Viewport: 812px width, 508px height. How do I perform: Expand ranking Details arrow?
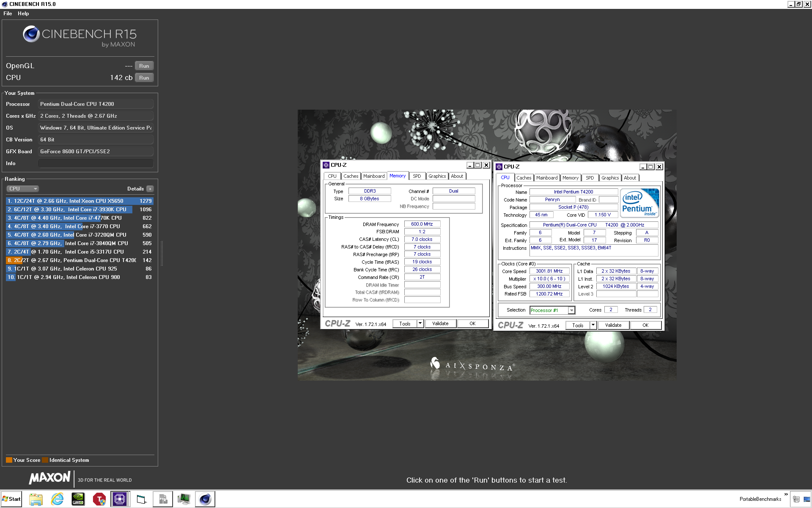coord(150,189)
